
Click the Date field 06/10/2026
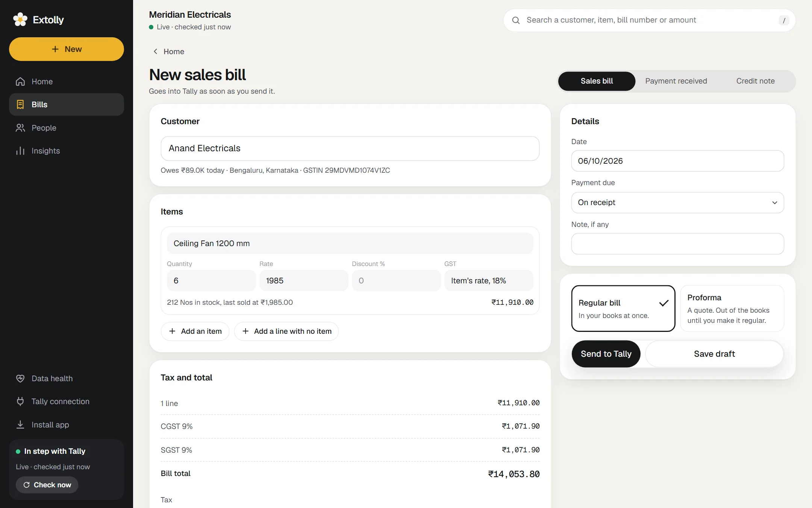pos(677,161)
